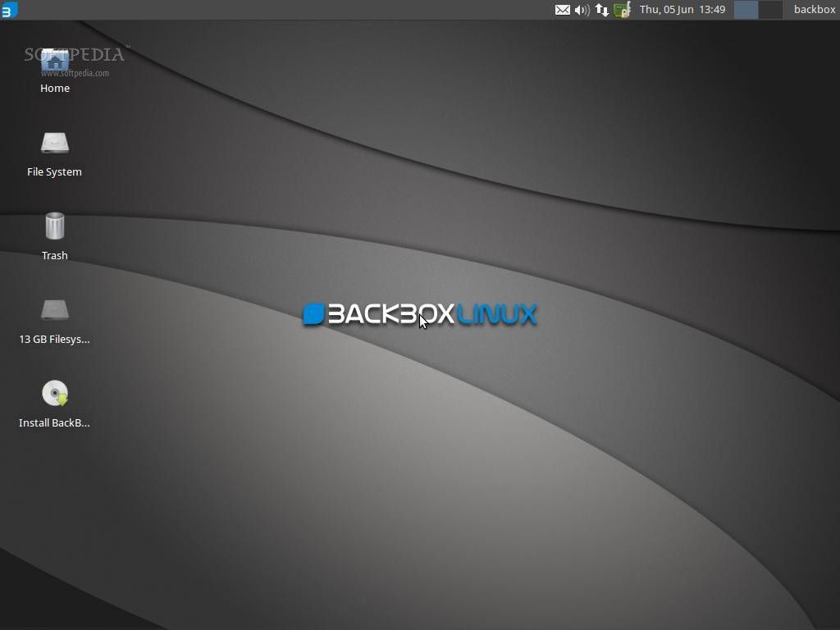Click the File System label text

click(55, 172)
